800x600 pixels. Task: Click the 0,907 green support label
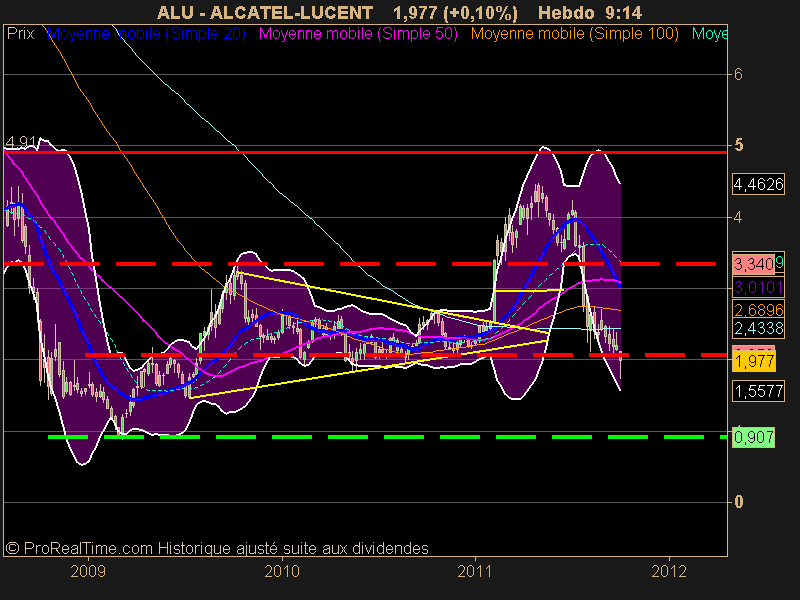(754, 437)
